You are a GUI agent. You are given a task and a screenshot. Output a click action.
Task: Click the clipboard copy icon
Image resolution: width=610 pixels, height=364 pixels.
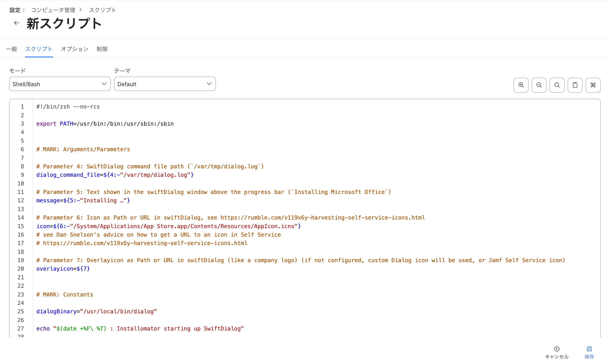pyautogui.click(x=575, y=85)
